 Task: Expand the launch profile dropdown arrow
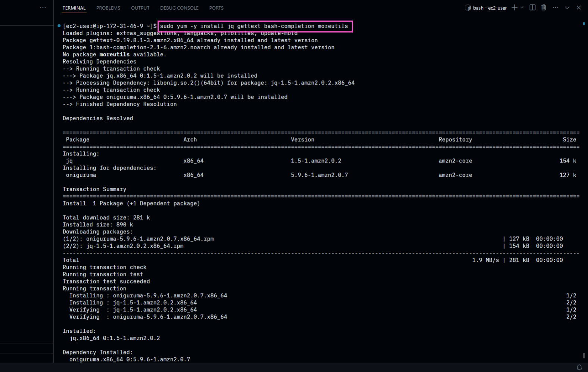point(522,7)
